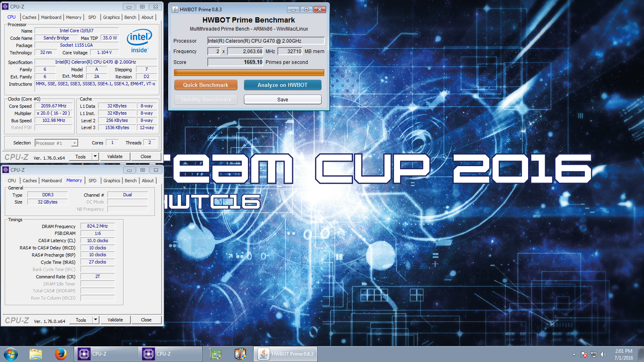The height and width of the screenshot is (362, 644).
Task: Click Validate in top CPU-Z window
Action: pyautogui.click(x=115, y=156)
